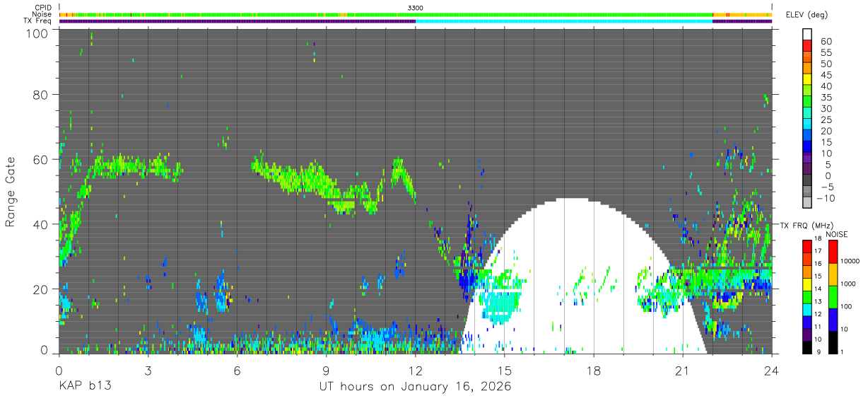
Task: Click the UT hours on January 16, 2026 label
Action: click(x=416, y=387)
